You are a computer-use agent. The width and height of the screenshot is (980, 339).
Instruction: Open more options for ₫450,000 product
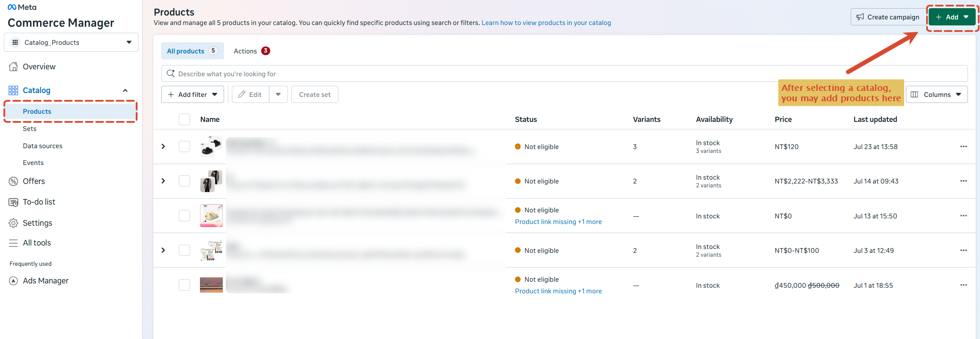click(x=964, y=285)
